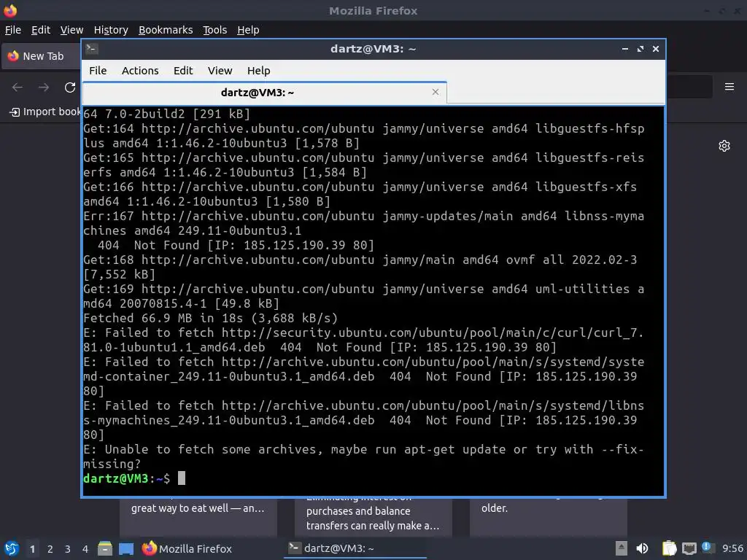The width and height of the screenshot is (747, 560).
Task: Click 'Get:168' ovmf terminal line
Action: pyautogui.click(x=360, y=267)
